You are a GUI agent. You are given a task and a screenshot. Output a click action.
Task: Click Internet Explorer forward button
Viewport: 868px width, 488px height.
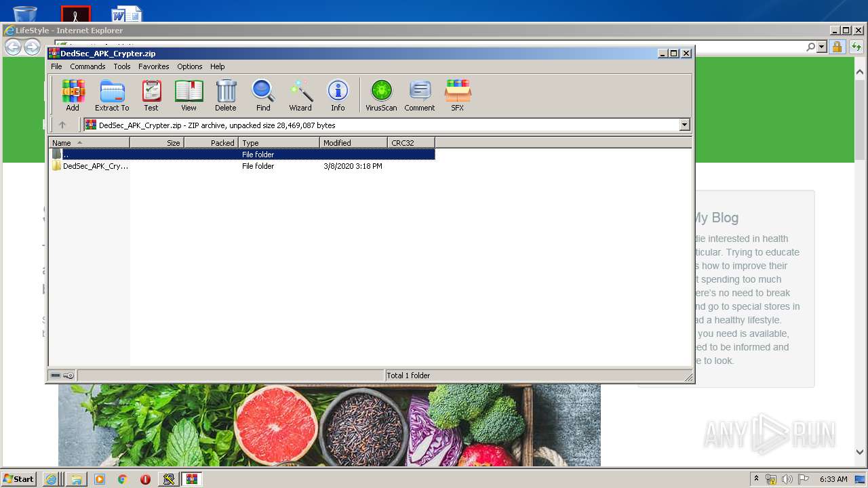tap(32, 47)
